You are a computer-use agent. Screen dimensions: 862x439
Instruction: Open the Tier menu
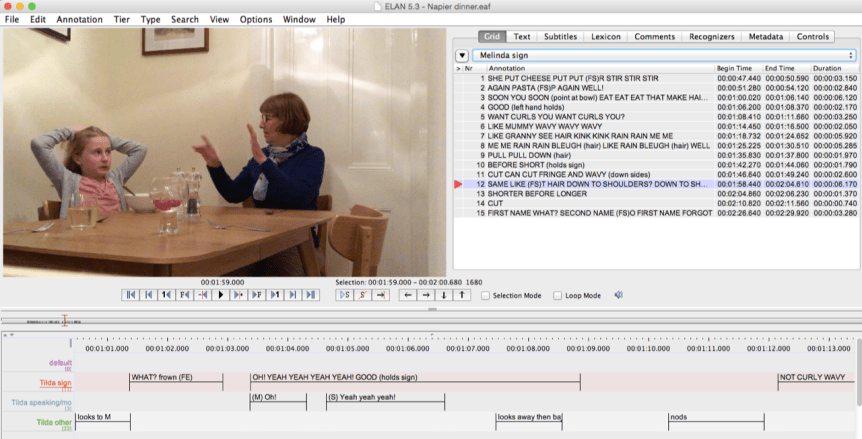[121, 19]
